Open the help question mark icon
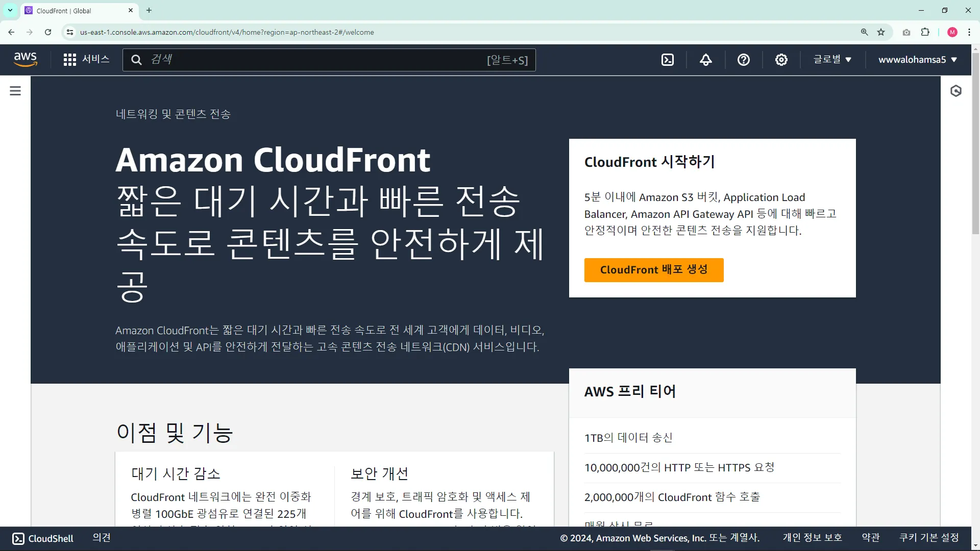980x551 pixels. click(x=743, y=60)
